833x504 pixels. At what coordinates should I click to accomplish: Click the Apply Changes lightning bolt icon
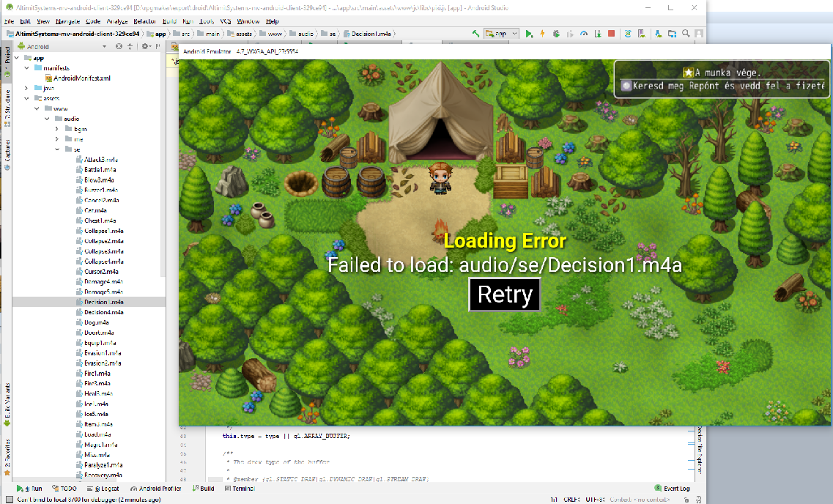pos(542,34)
